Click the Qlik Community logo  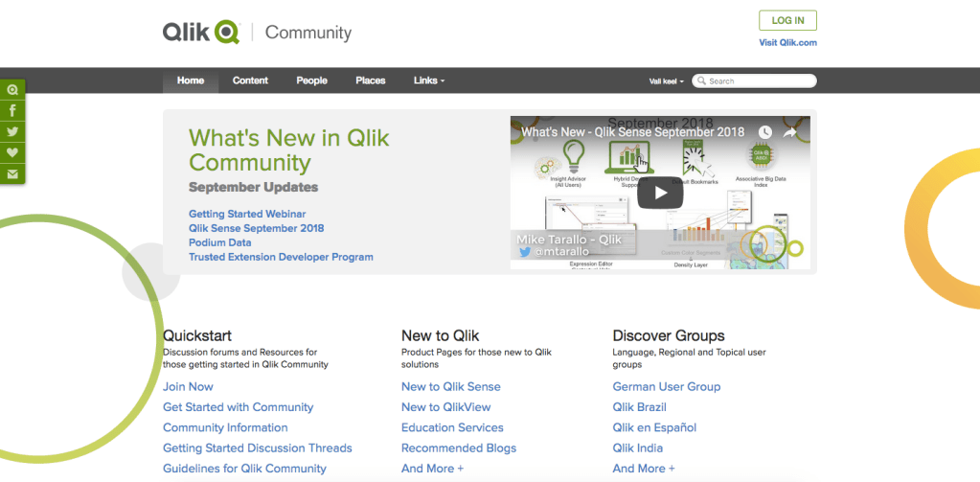[x=257, y=33]
